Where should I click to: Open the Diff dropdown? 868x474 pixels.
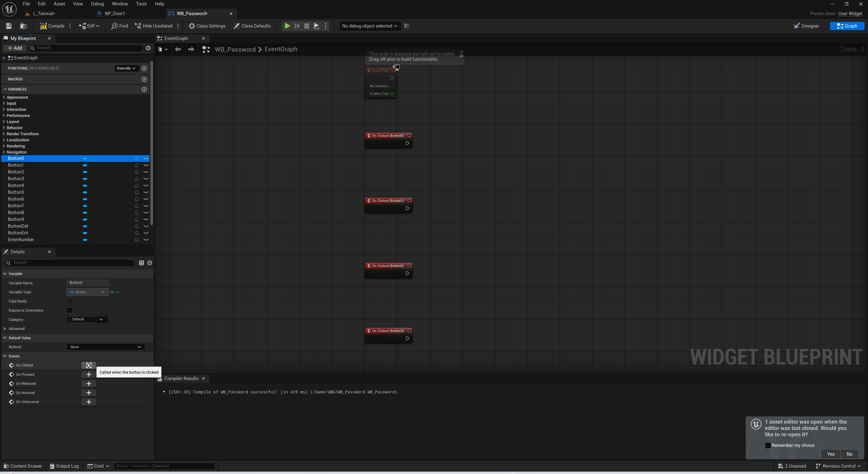coord(89,26)
